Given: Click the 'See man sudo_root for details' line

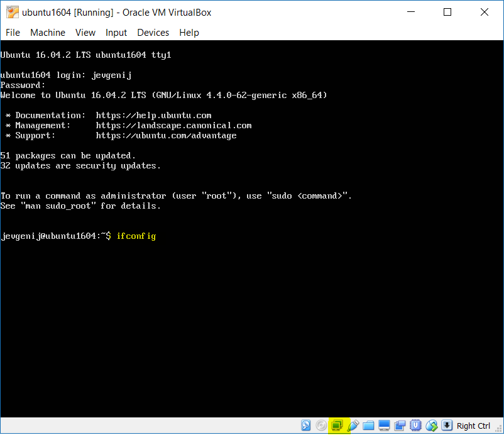Looking at the screenshot, I should click(x=80, y=206).
